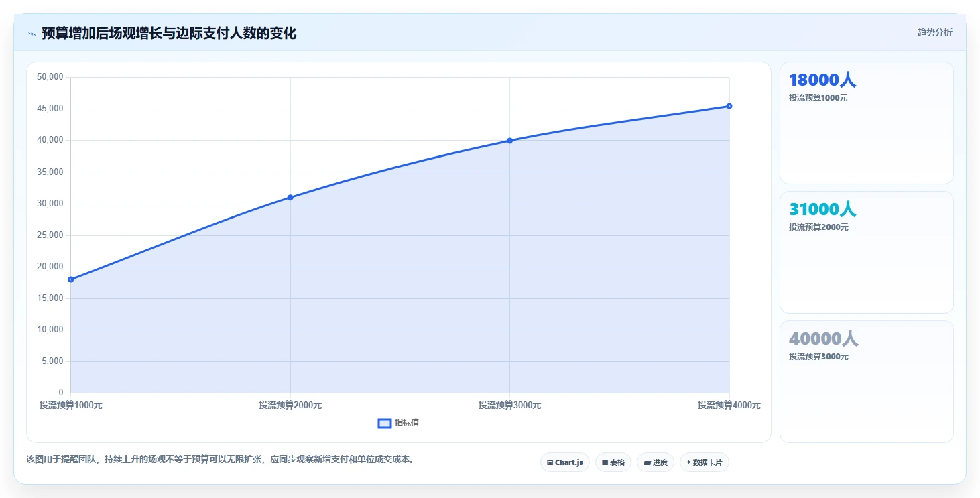The width and height of the screenshot is (980, 498).
Task: Click the x-axis label 投流预算3000元
Action: pyautogui.click(x=510, y=406)
